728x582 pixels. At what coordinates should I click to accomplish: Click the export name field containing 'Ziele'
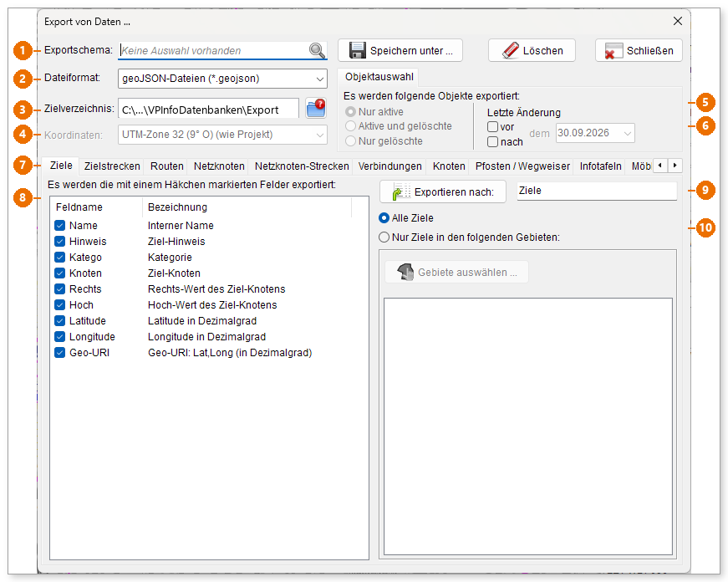click(x=597, y=191)
